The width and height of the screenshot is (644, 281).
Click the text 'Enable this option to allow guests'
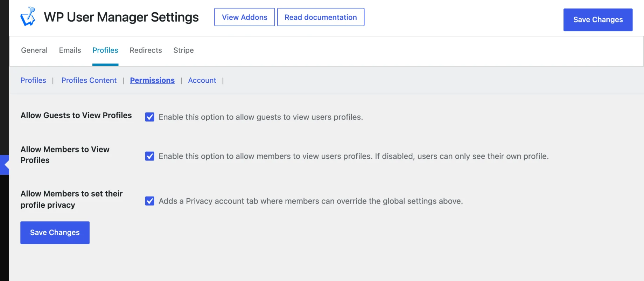coord(261,117)
